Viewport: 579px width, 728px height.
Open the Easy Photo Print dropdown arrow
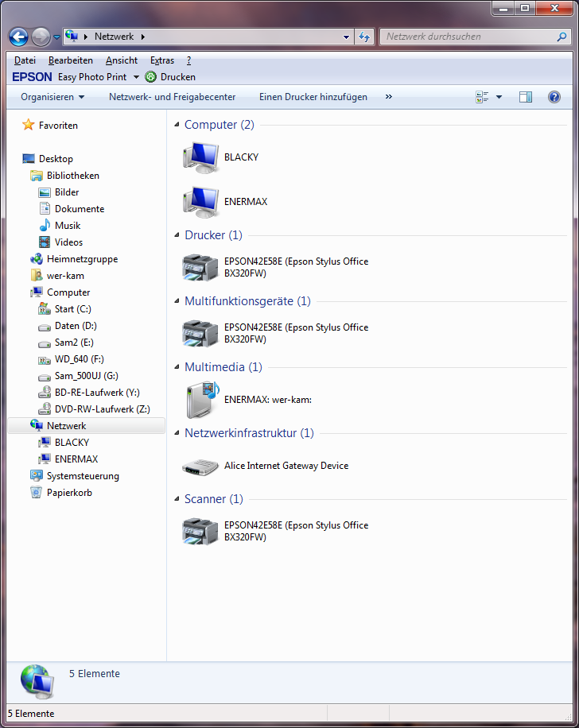[136, 77]
